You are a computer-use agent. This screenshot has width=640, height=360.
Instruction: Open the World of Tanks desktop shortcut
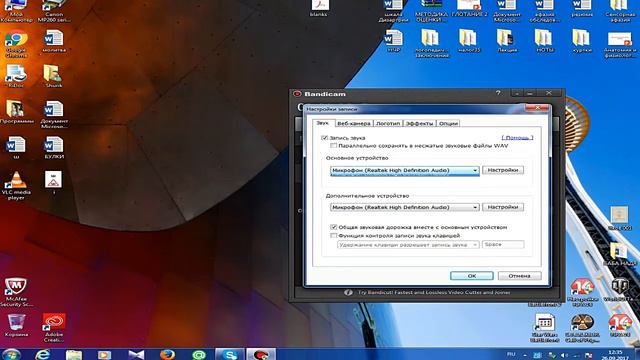[620, 290]
